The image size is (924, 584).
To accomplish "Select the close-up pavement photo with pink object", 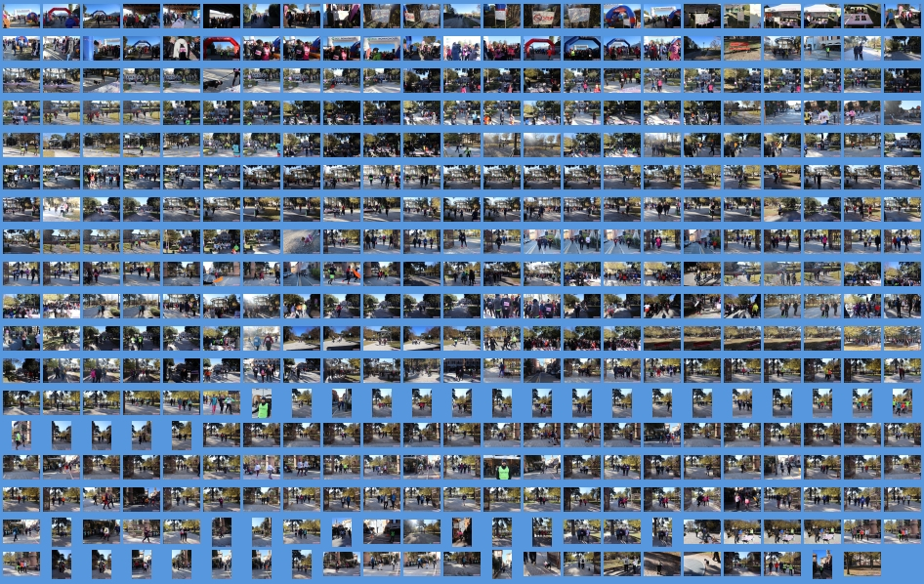I will tap(301, 241).
